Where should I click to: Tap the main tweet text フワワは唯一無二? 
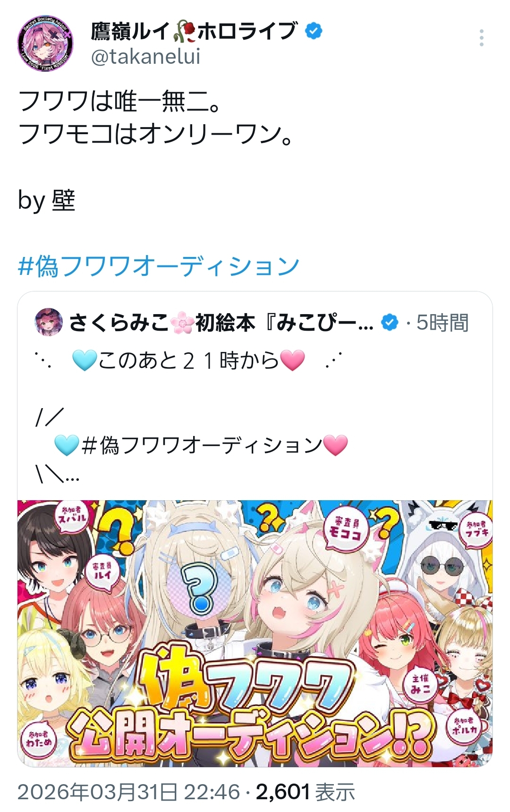click(120, 101)
